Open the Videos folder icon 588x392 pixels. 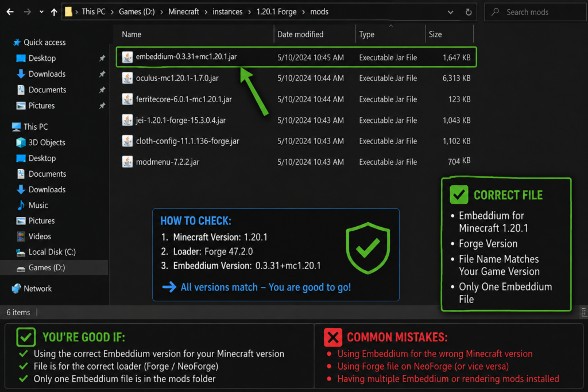21,236
